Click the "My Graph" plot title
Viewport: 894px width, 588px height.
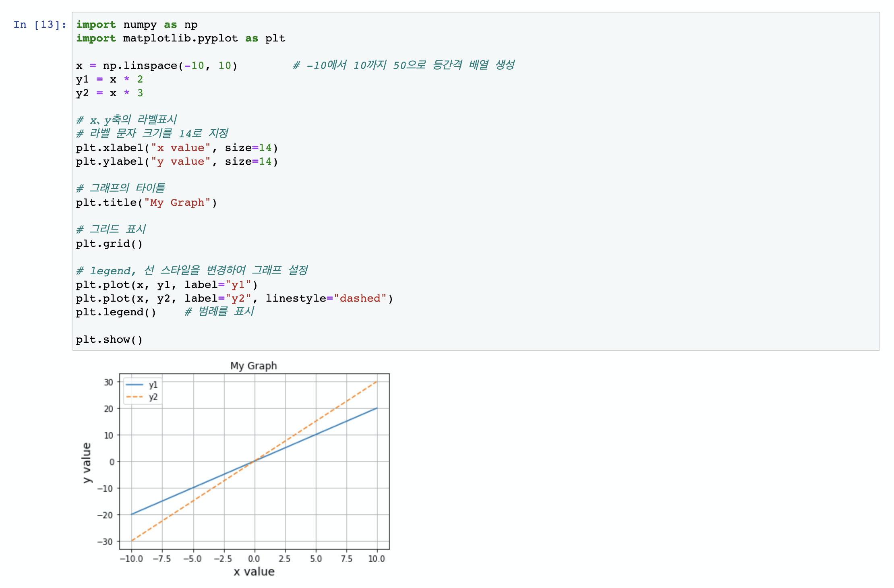point(253,366)
